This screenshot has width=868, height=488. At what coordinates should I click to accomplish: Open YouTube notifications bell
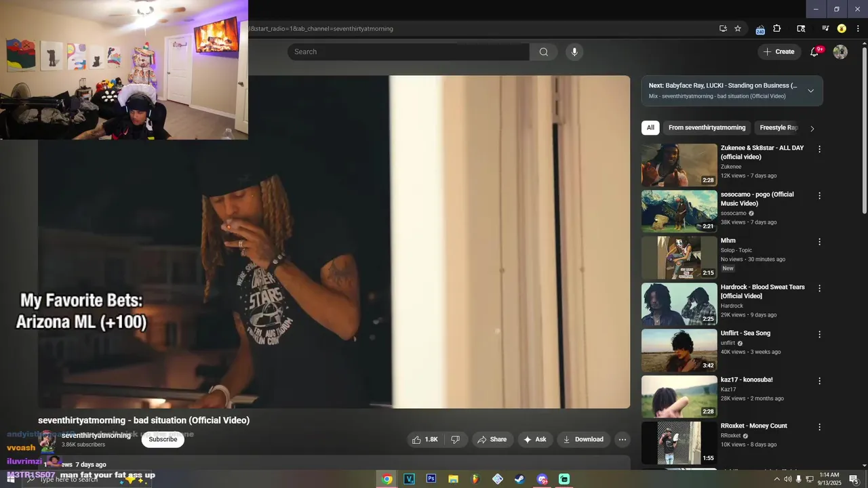(x=814, y=52)
